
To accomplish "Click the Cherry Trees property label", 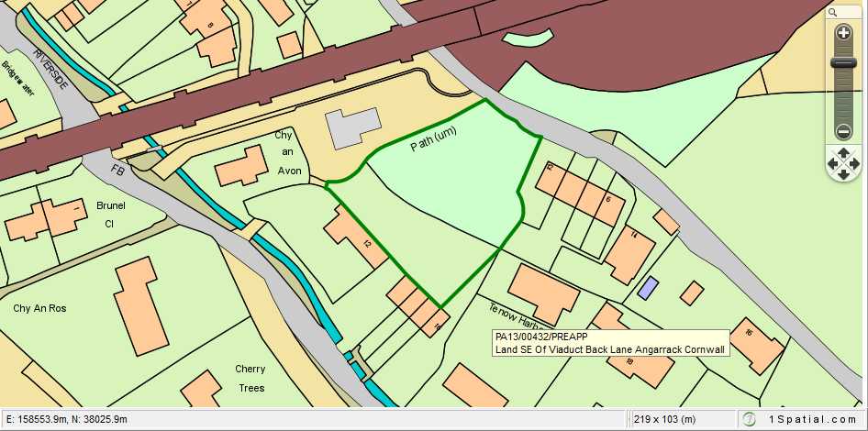I will pos(250,378).
